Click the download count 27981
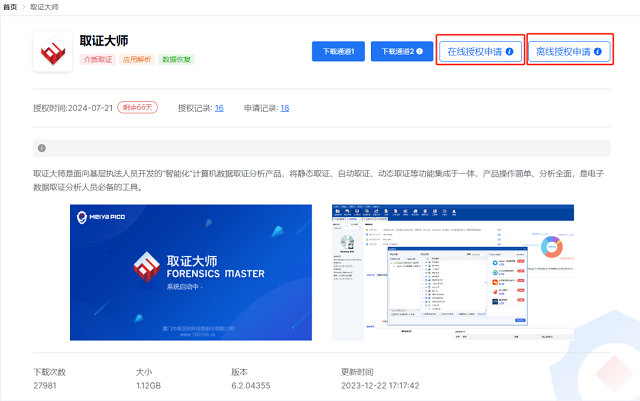Image resolution: width=640 pixels, height=401 pixels. point(45,385)
